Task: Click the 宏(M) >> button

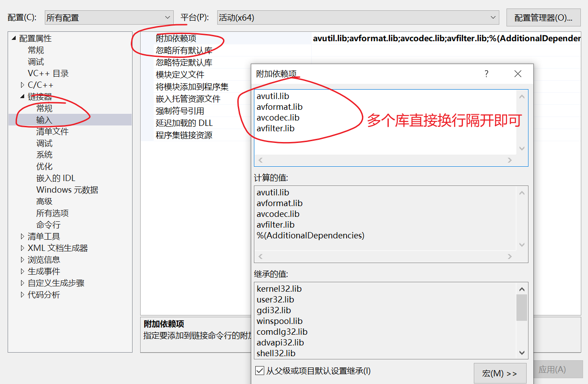Action: click(499, 373)
